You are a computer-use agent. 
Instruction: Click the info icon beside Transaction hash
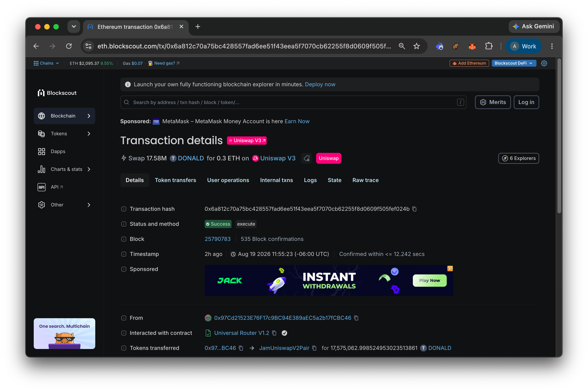(124, 209)
